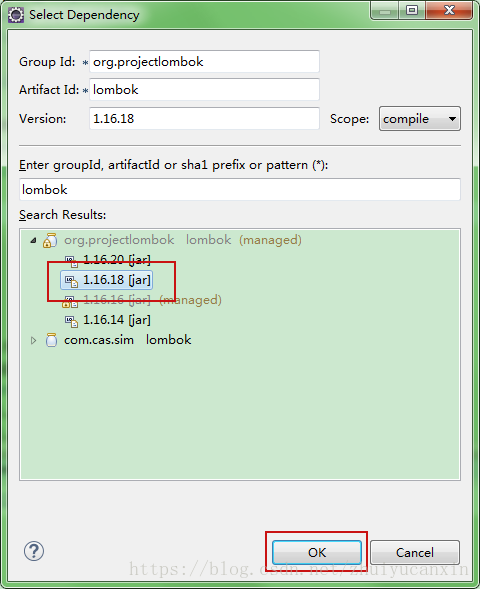Open the Scope compile dropdown
Screen dimensions: 480x589
(x=420, y=119)
